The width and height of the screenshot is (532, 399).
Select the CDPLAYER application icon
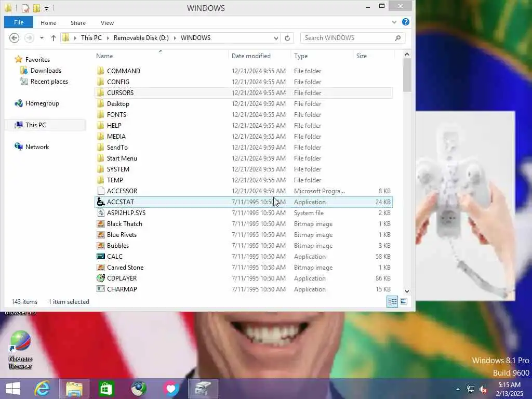click(x=100, y=278)
